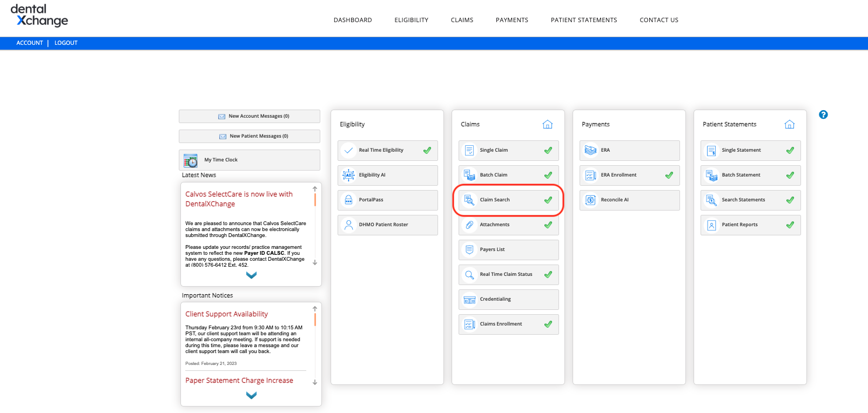The width and height of the screenshot is (868, 413).
Task: Click the Reconcile AI label
Action: (615, 200)
